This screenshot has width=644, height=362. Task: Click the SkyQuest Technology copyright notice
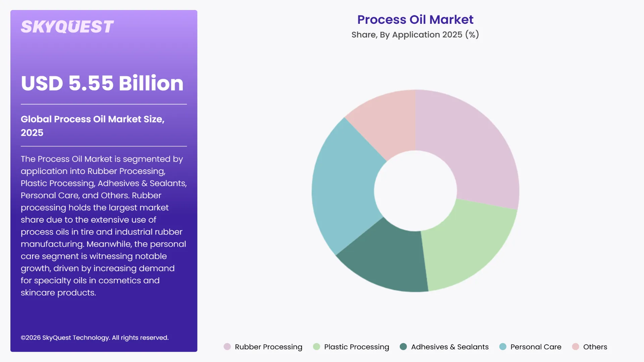click(95, 338)
